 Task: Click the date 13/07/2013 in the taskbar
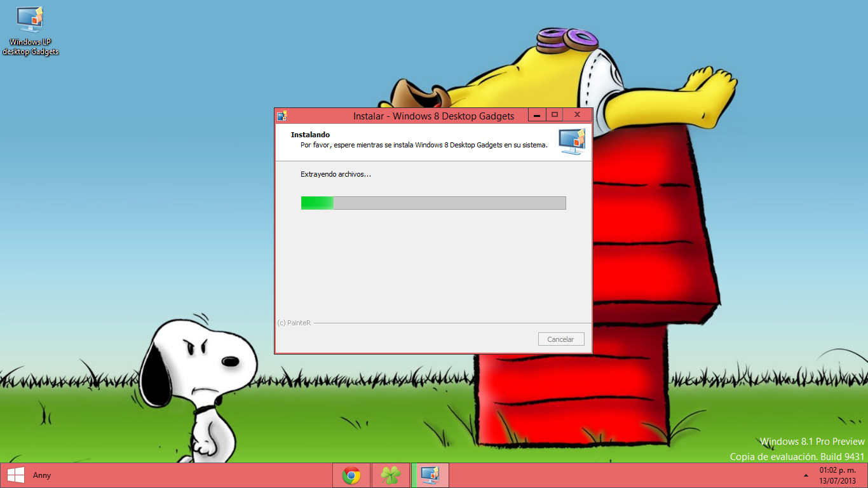pos(837,480)
